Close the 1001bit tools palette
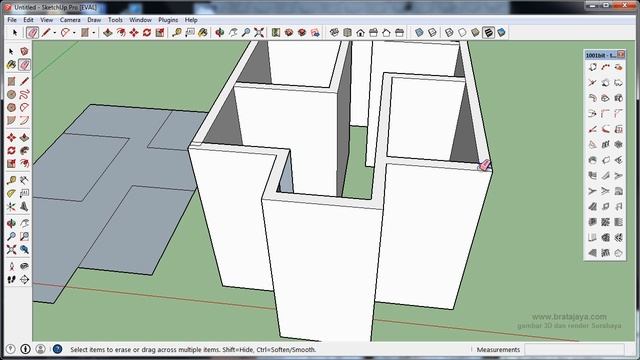The image size is (640, 360). [x=621, y=54]
